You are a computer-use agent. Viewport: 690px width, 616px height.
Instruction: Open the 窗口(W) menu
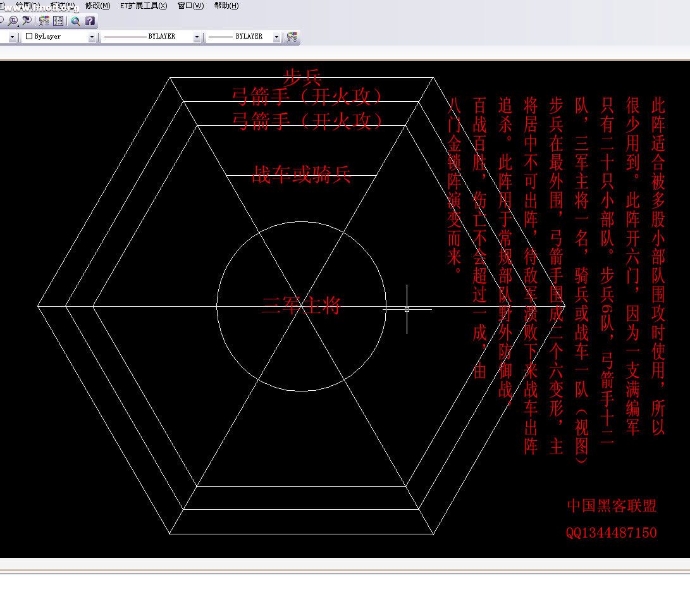190,6
